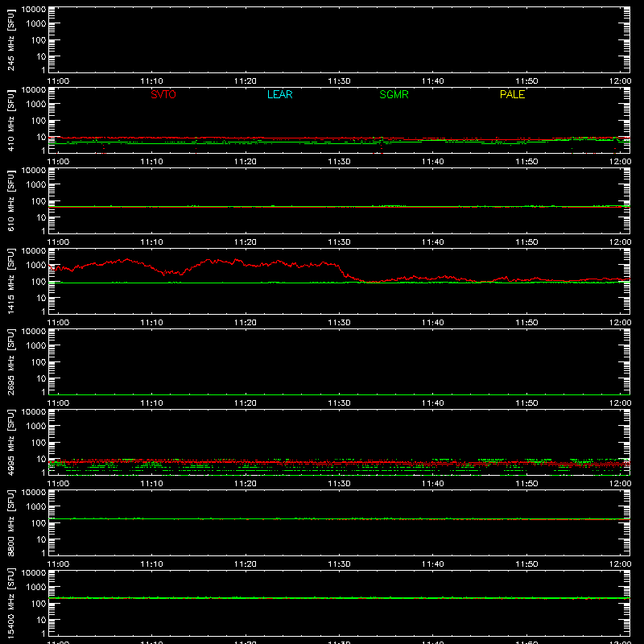
Task: Click the 10 tick on 4995 MHz axis
Action: [x=41, y=459]
